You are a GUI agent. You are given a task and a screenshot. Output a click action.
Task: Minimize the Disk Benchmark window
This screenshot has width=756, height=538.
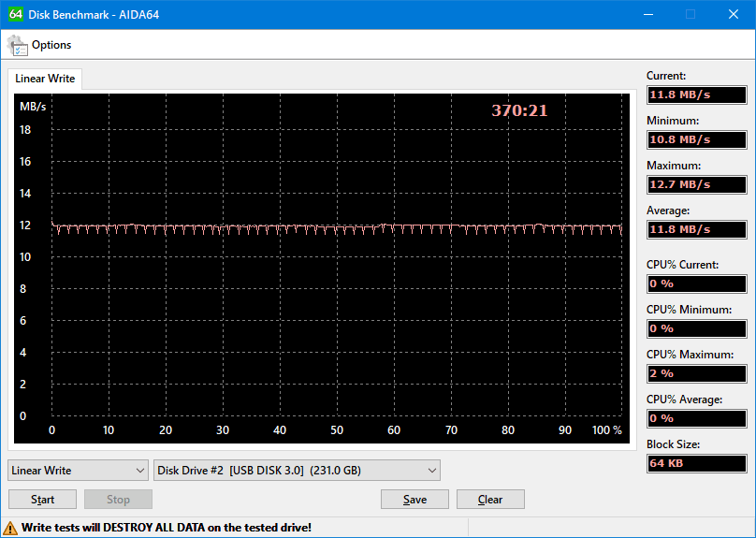point(647,14)
